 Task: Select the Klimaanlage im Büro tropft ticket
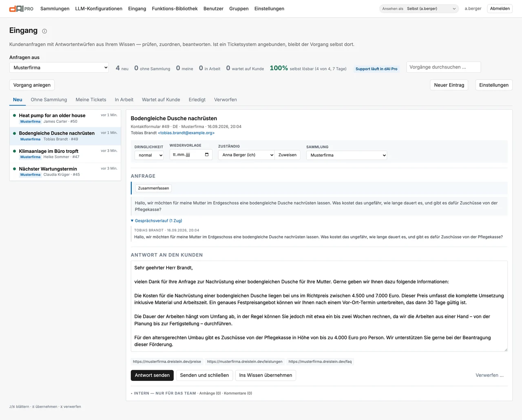pos(65,154)
